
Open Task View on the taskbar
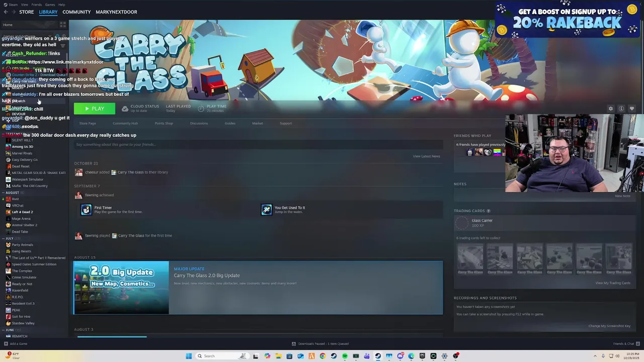tap(256, 356)
